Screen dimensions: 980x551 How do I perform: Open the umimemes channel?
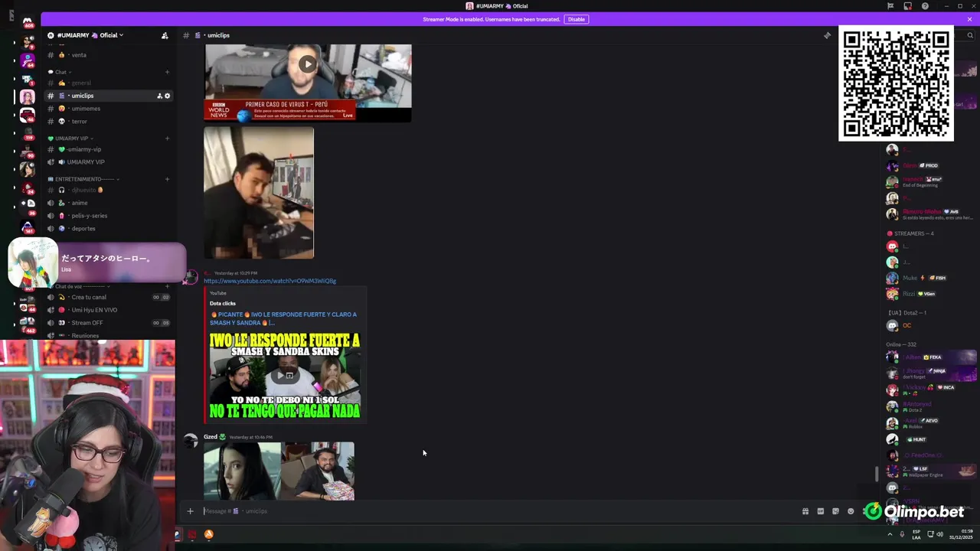click(107, 109)
